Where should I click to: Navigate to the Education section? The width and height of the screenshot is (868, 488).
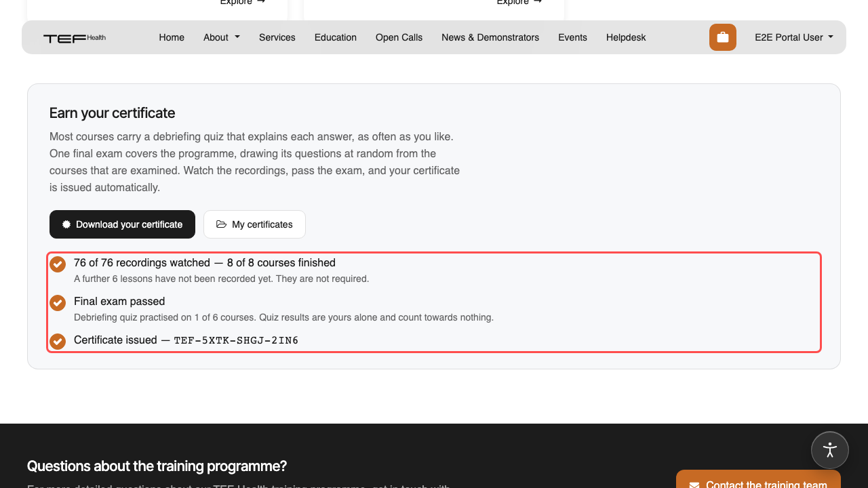click(336, 37)
